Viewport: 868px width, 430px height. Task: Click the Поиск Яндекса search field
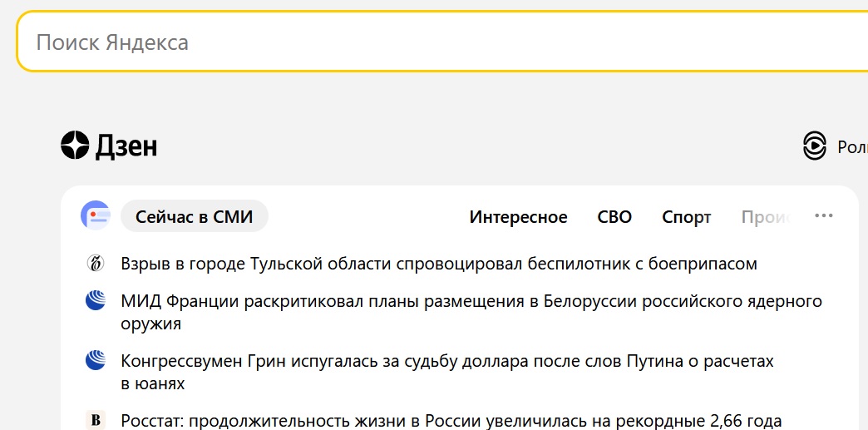tap(442, 42)
